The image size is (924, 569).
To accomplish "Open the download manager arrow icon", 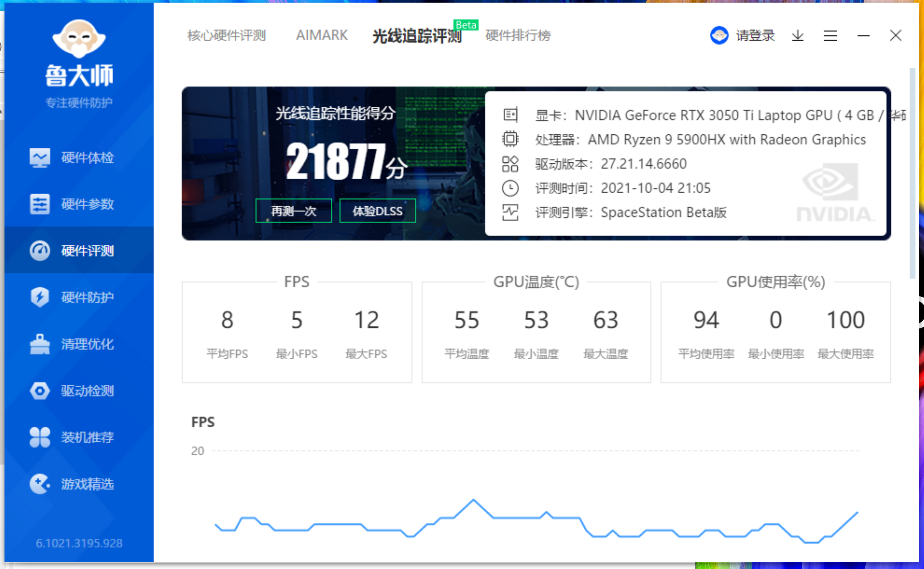I will (x=797, y=36).
